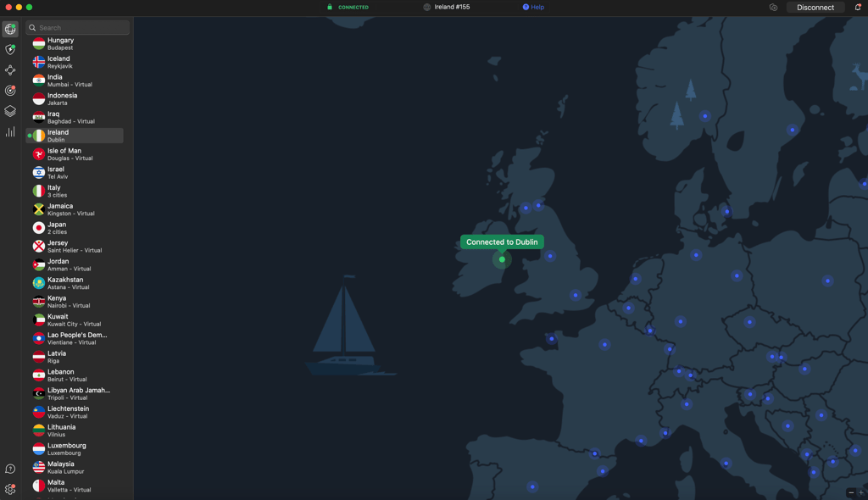Select Latvia Riga server
868x500 pixels.
[75, 357]
